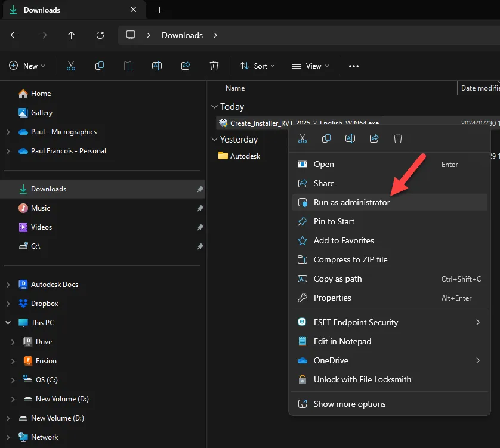Image resolution: width=500 pixels, height=448 pixels.
Task: Share the file using the context menu share icon
Action: click(374, 138)
